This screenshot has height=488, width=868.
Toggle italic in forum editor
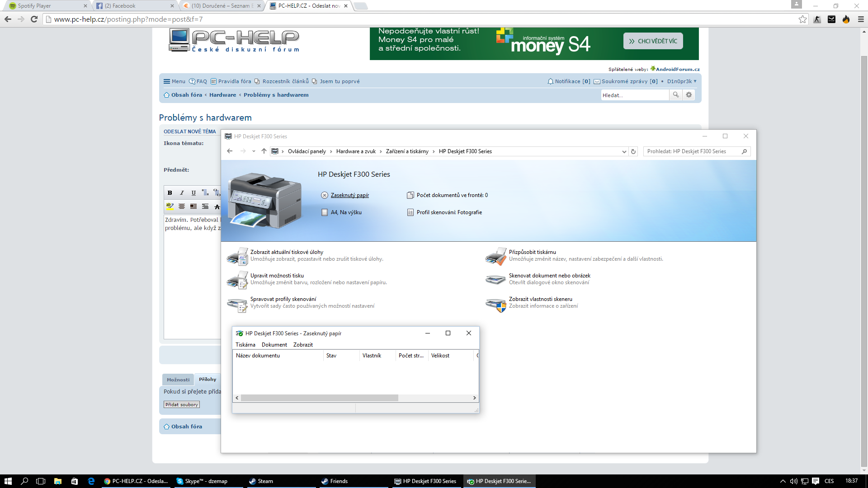pyautogui.click(x=182, y=193)
